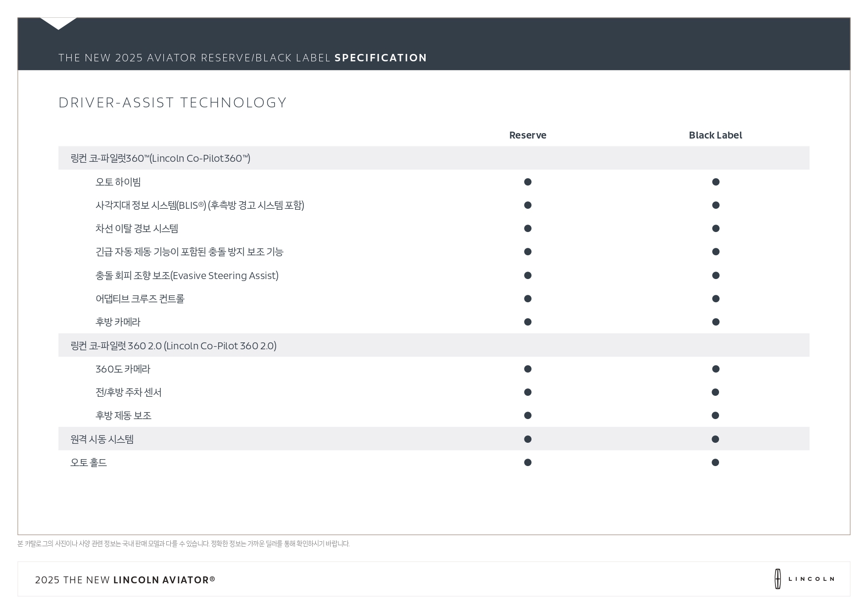Click the 2025 THE NEW LINCOLN AVIATOR footer text
The image size is (868, 614).
[125, 580]
